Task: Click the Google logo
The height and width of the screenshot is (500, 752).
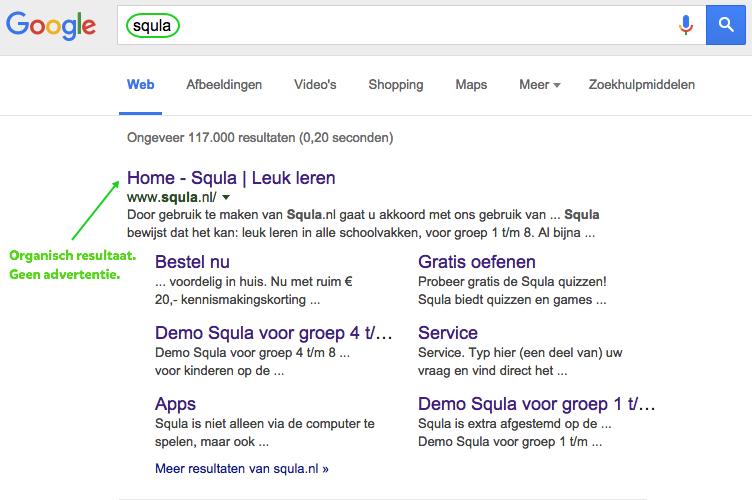Action: click(x=51, y=27)
